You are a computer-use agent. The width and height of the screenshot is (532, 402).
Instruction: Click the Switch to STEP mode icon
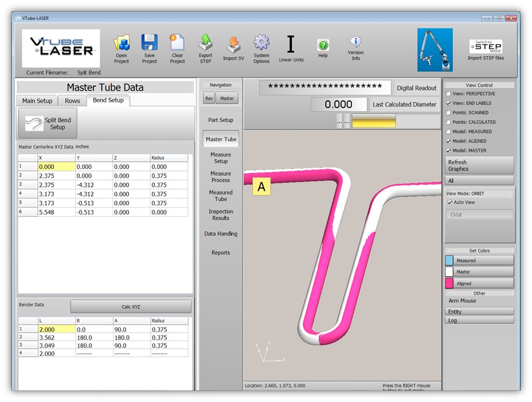point(486,46)
